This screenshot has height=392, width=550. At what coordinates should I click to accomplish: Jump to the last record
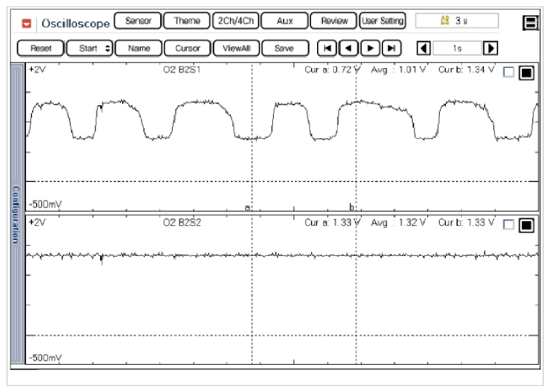(391, 49)
